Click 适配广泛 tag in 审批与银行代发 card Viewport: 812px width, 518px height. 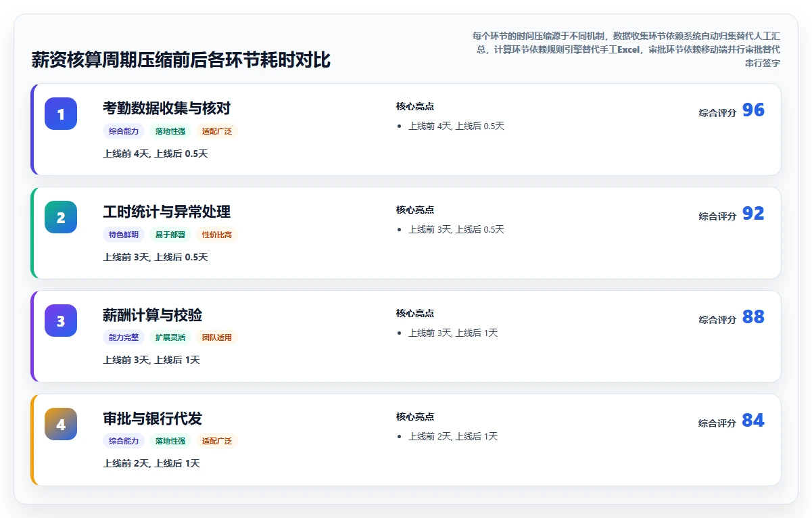[217, 441]
